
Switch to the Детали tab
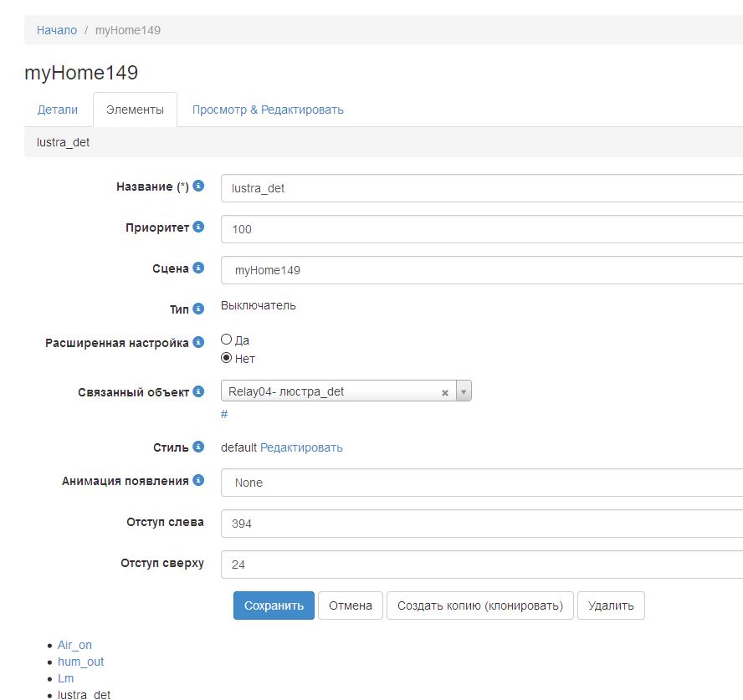[58, 110]
